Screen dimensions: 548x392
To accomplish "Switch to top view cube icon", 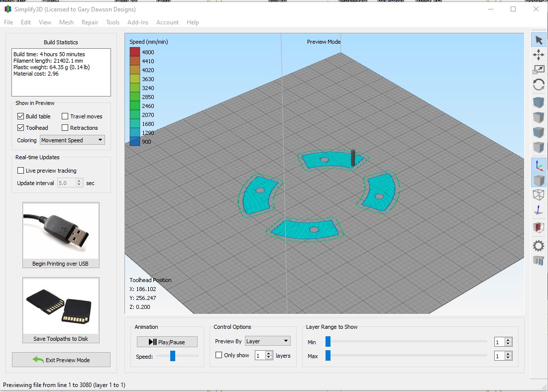I will pos(539,117).
